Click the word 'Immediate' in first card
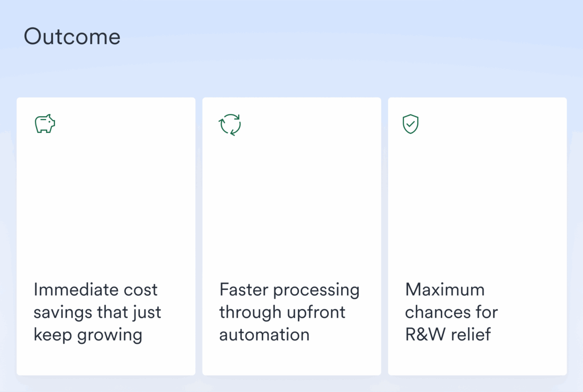The height and width of the screenshot is (392, 583). (69, 290)
